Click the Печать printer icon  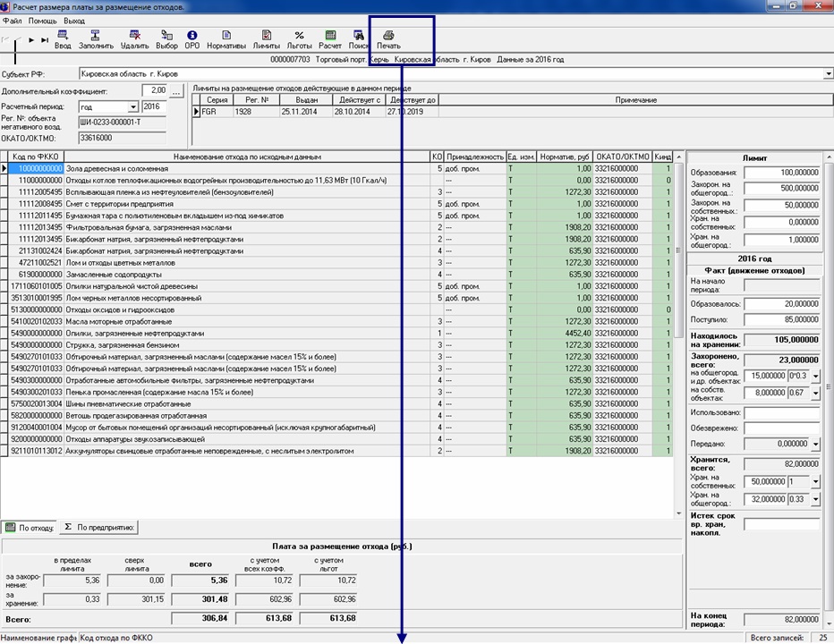(x=388, y=38)
